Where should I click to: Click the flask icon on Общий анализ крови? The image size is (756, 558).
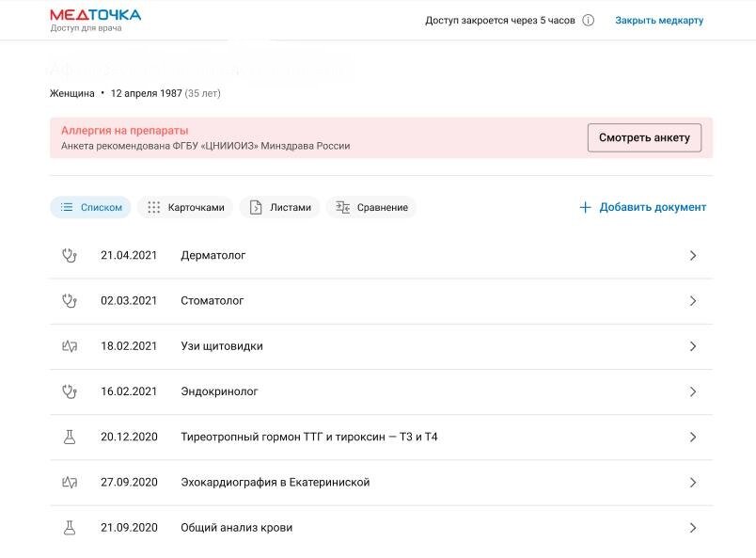(x=71, y=528)
